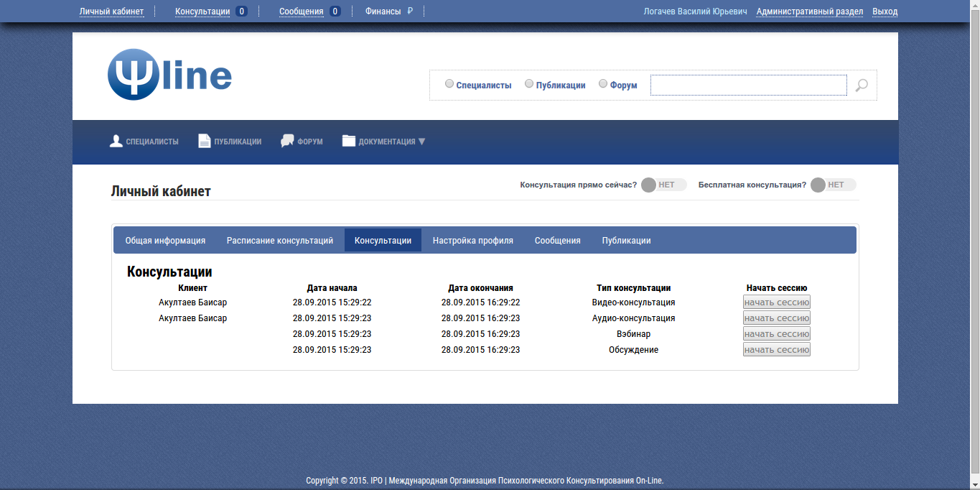Open Специалисты via the person icon
The width and height of the screenshot is (980, 490).
[x=116, y=141]
